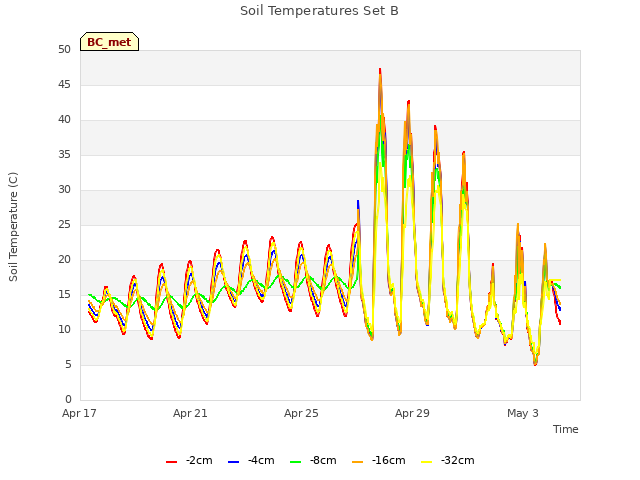The image size is (640, 480).
Task: Click the yellow -32cm legend color marker
Action: click(426, 462)
